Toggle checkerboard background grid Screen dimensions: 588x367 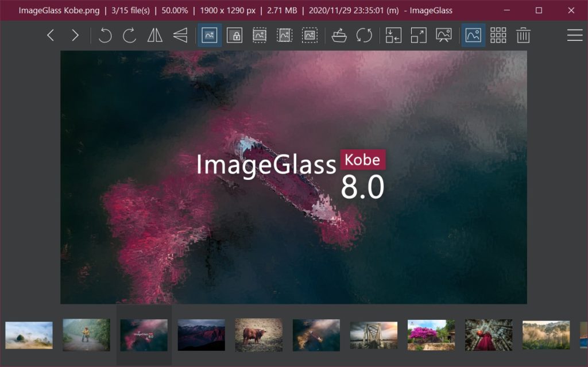tap(498, 35)
